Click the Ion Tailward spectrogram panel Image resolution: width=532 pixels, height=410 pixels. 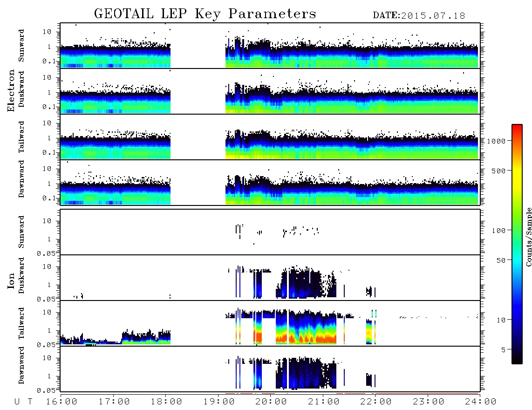point(270,323)
